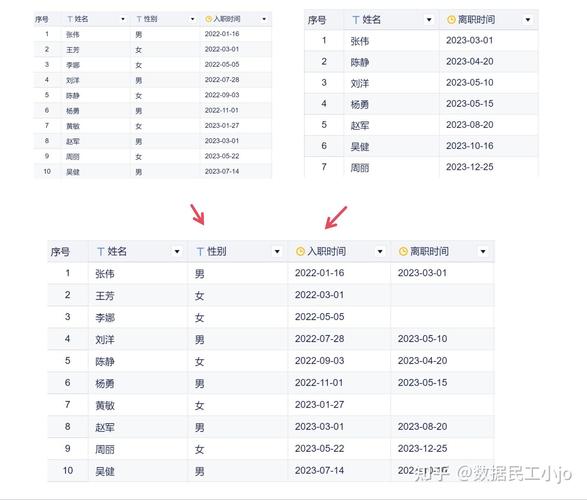Image resolution: width=587 pixels, height=500 pixels.
Task: Click clock icon beside 离职时间 in top-right table
Action: 451,20
